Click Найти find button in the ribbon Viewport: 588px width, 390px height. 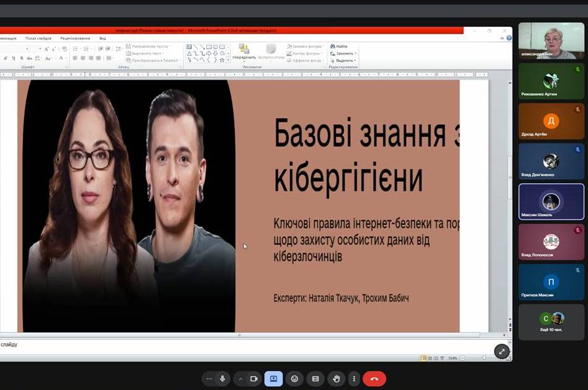click(x=339, y=47)
